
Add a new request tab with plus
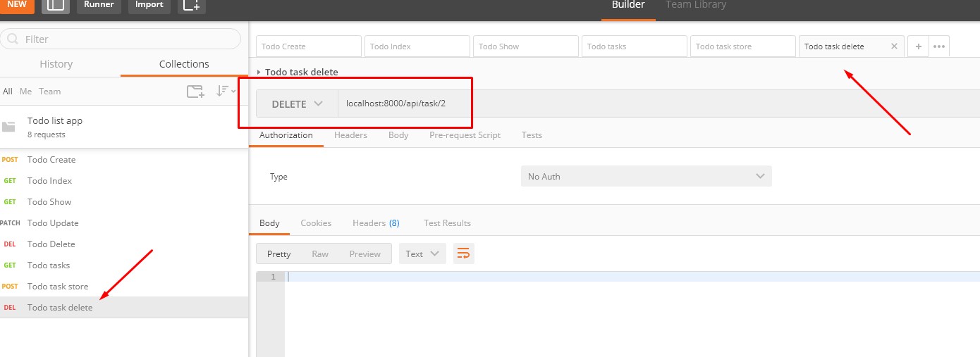click(918, 46)
